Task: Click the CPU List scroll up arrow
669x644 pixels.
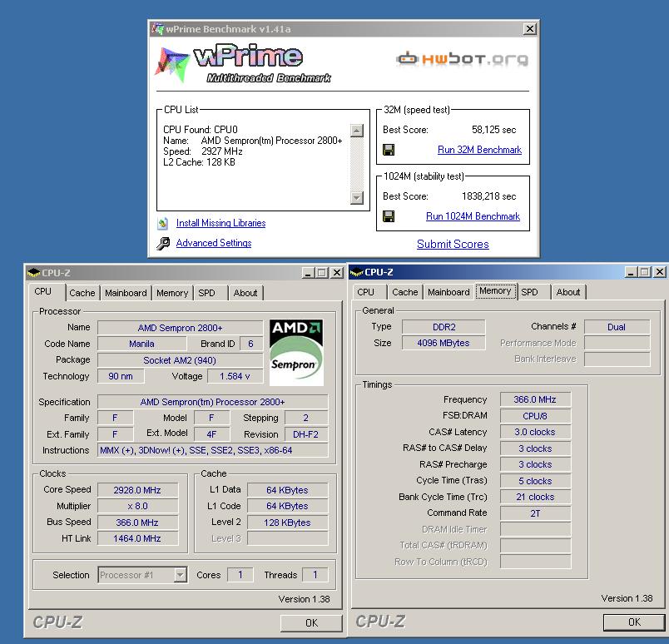Action: 357,131
